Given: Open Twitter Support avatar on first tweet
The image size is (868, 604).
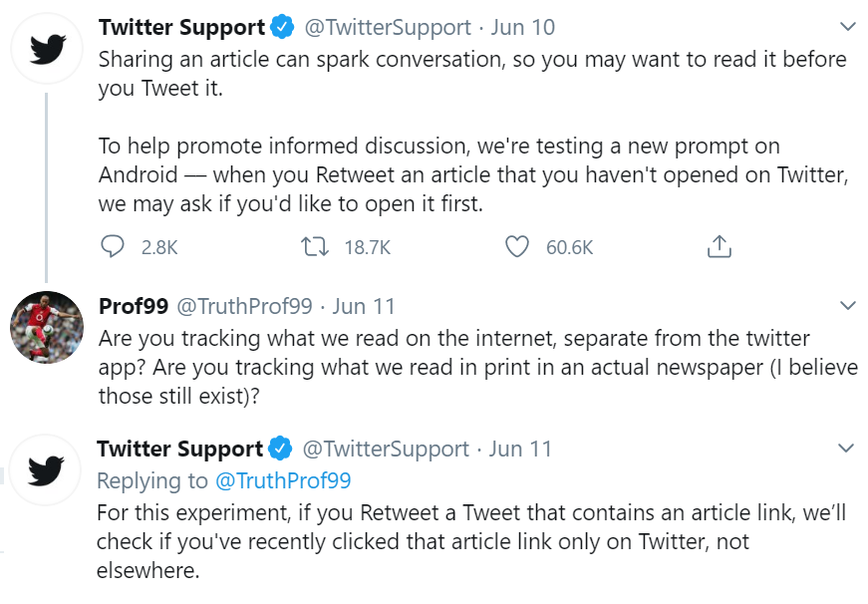Looking at the screenshot, I should [x=47, y=49].
